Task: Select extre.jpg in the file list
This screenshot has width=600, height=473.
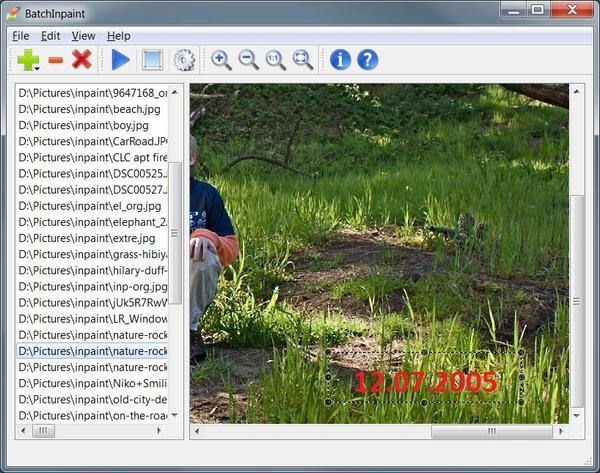Action: coord(92,238)
